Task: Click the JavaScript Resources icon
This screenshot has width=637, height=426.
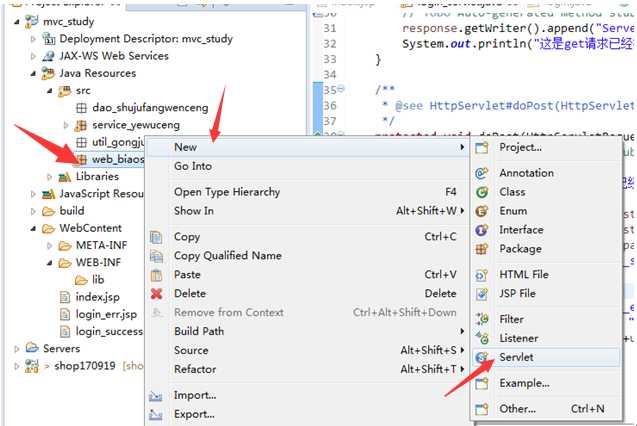Action: click(x=48, y=194)
